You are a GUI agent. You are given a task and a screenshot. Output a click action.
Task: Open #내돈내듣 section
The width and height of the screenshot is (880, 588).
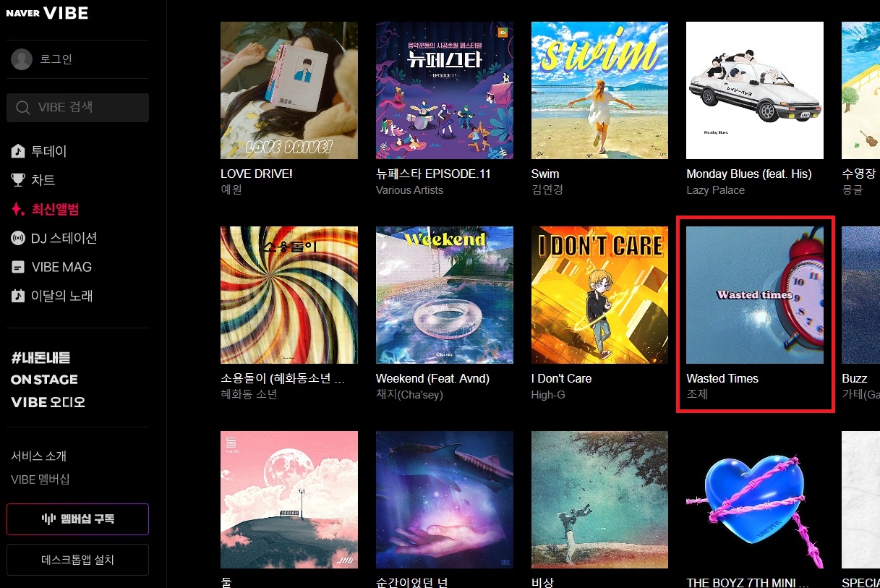[x=40, y=358]
